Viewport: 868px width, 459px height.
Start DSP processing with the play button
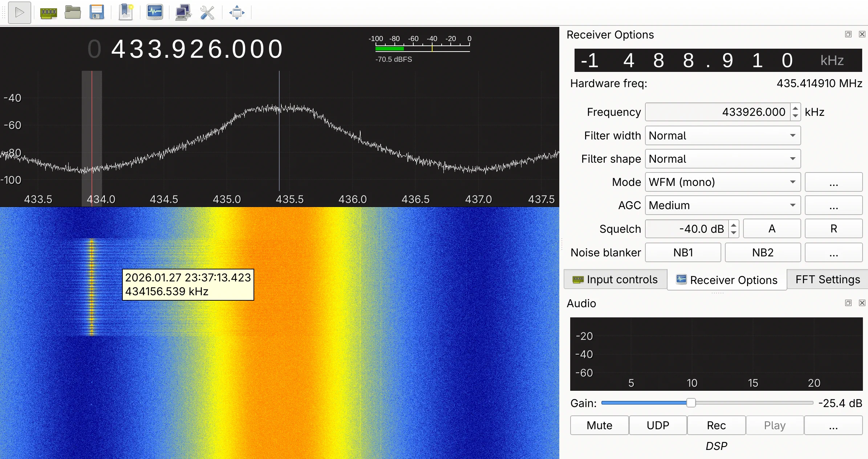(19, 12)
